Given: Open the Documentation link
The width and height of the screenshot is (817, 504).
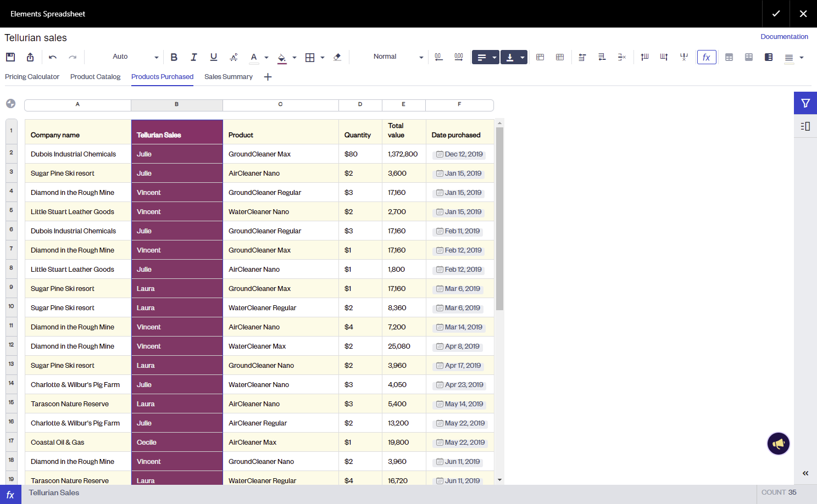Looking at the screenshot, I should tap(783, 37).
